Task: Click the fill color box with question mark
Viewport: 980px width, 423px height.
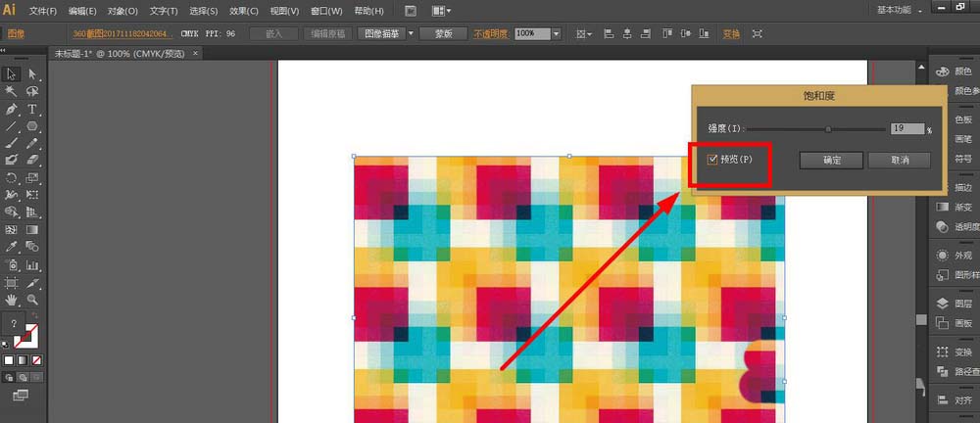Action: pos(14,325)
